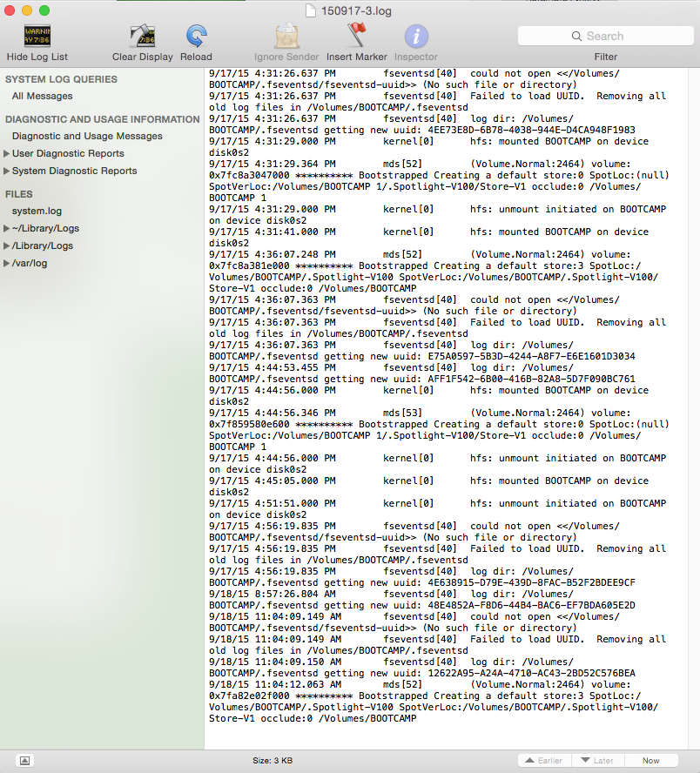This screenshot has width=700, height=773.
Task: Click uuid AFF1F542-6B00-416B-82A8-5D7F090BC761
Action: pyautogui.click(x=531, y=380)
